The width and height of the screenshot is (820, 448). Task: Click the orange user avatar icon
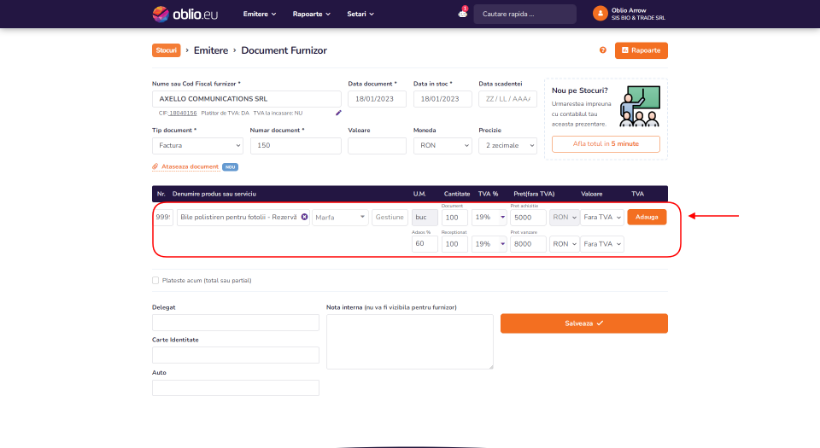(x=600, y=14)
